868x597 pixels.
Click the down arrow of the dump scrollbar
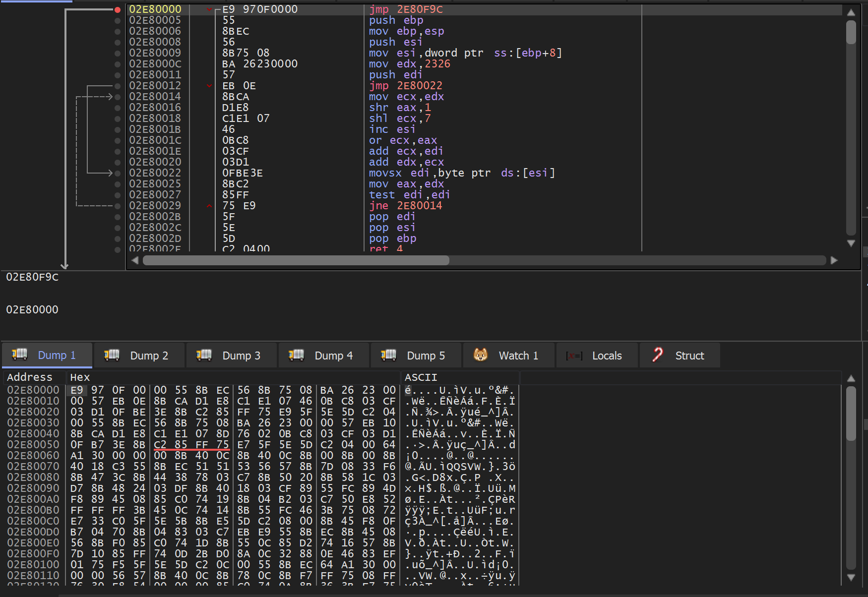[x=851, y=577]
